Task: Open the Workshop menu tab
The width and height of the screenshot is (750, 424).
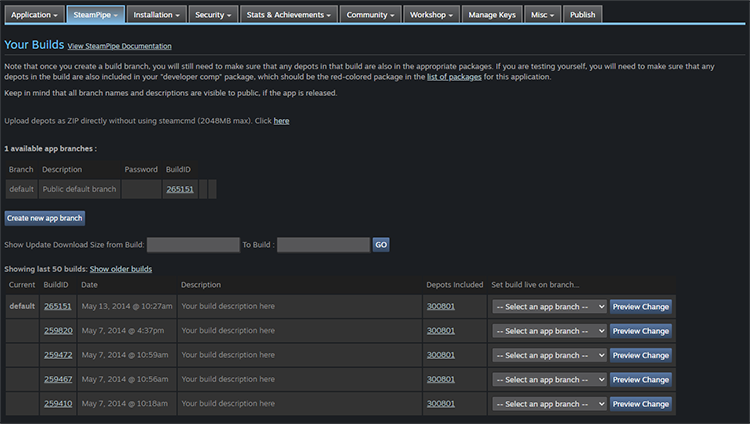Action: point(431,14)
